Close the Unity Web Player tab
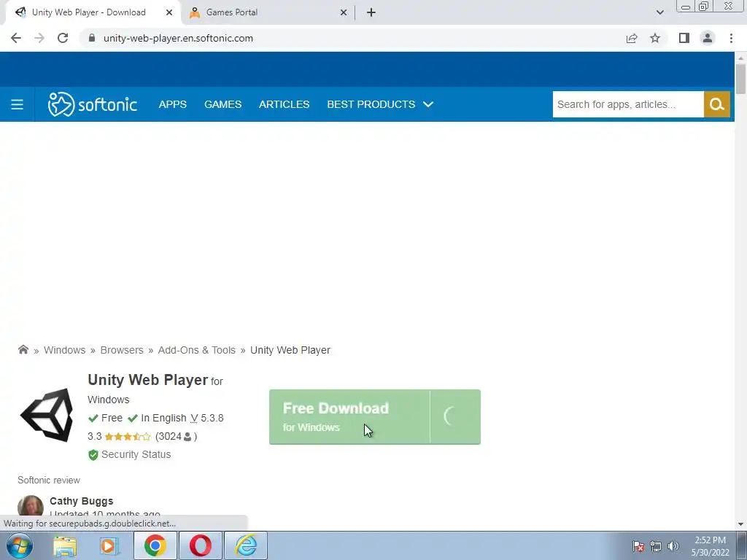Screen dimensions: 747x560 (169, 12)
